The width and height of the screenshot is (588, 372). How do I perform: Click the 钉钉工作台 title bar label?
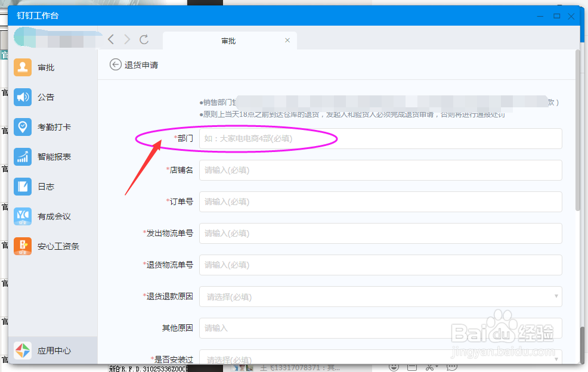[38, 17]
